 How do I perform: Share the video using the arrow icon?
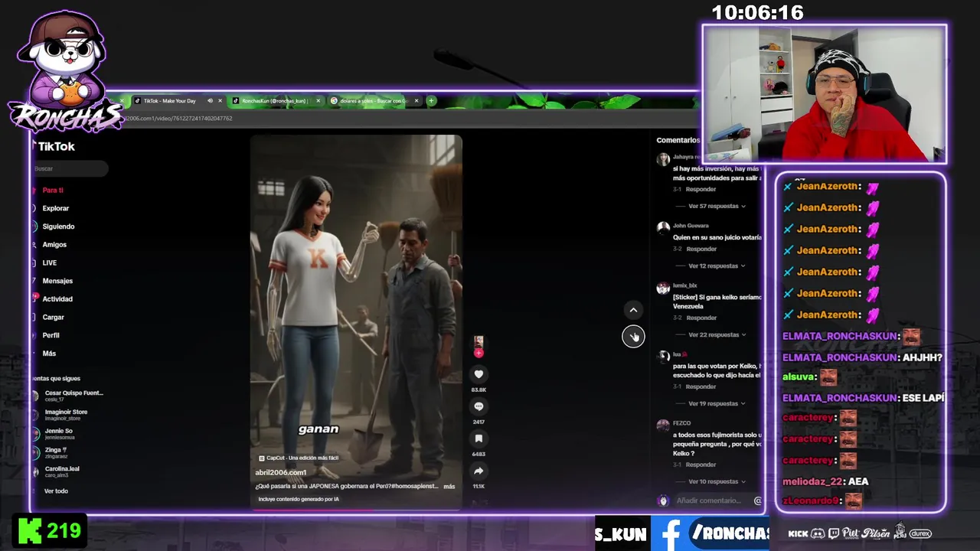479,471
